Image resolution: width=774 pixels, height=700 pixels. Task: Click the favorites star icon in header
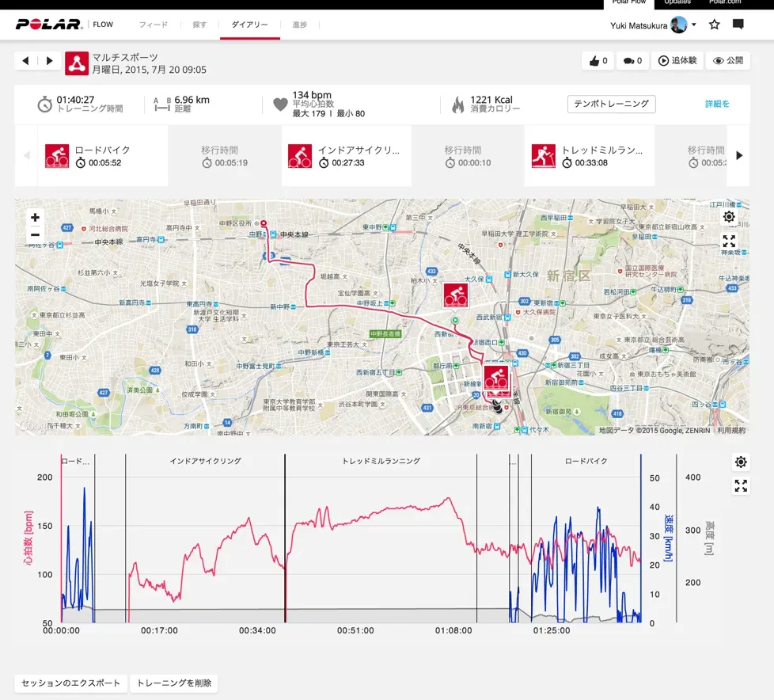pos(714,25)
